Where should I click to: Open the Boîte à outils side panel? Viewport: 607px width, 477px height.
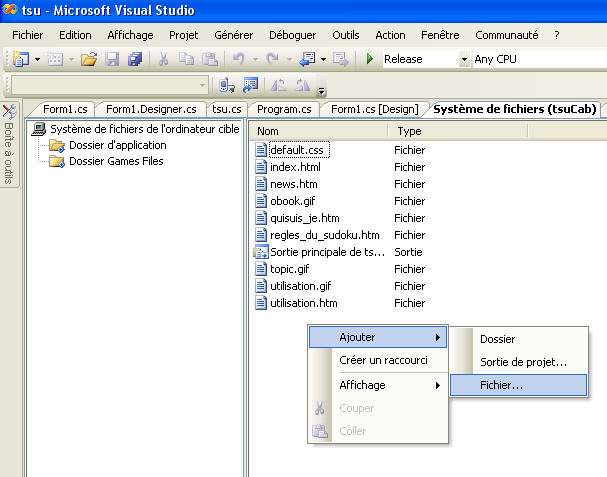pyautogui.click(x=9, y=145)
